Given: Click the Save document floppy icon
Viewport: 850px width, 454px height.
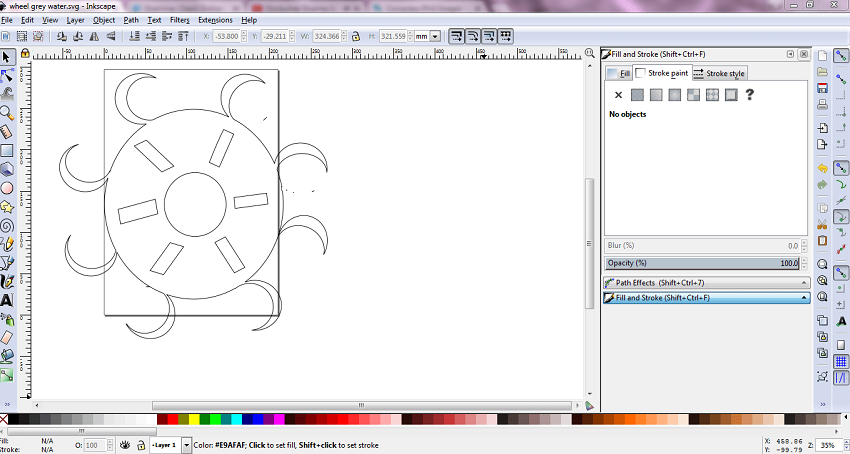Looking at the screenshot, I should [822, 87].
